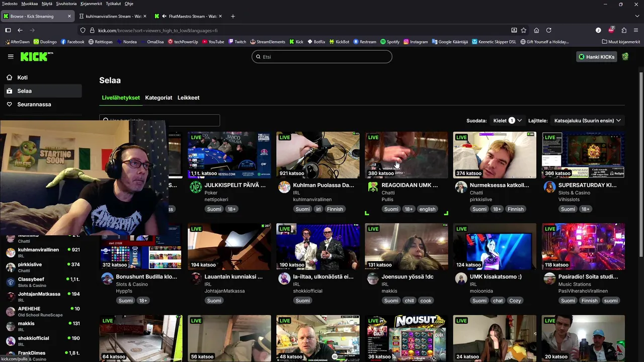Screen dimensions: 644x362
Task: Click nettipokeri channel avatar
Action: pos(196,188)
